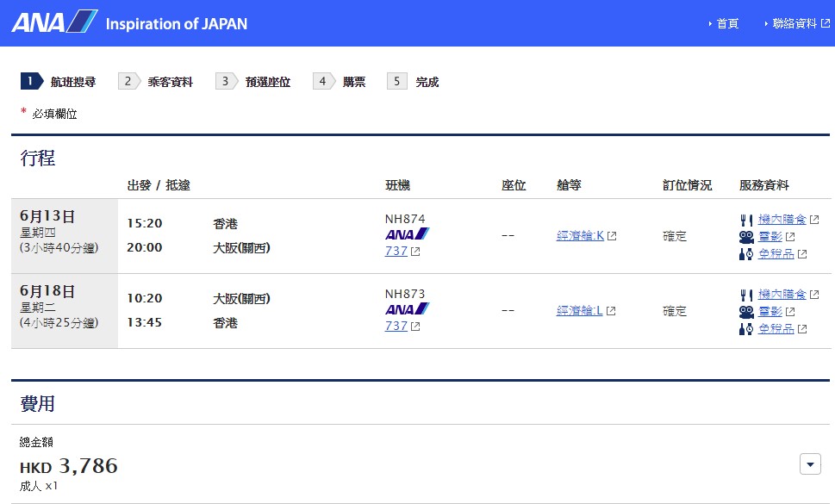Screen dimensions: 835x504
Task: Click external-link icon after NH874 免稅品
Action: 802,254
